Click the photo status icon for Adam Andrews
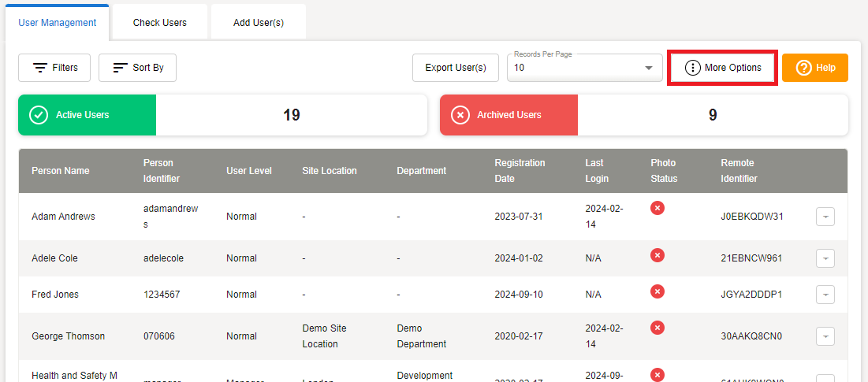This screenshot has width=868, height=382. click(x=658, y=208)
